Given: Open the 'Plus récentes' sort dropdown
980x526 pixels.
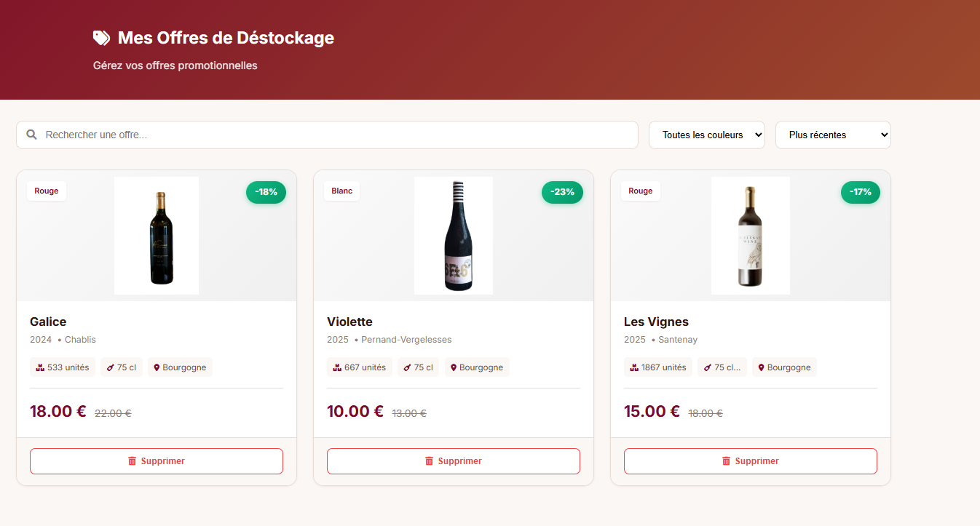Looking at the screenshot, I should 832,135.
